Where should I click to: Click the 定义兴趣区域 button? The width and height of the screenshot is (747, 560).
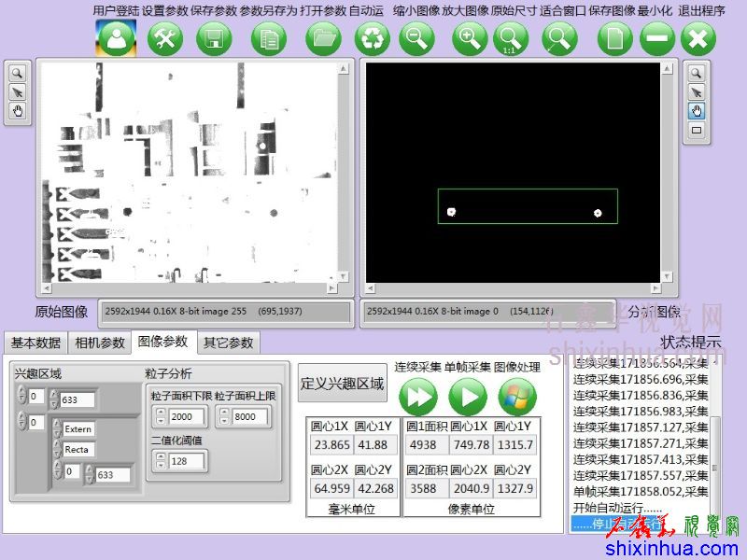pyautogui.click(x=342, y=384)
